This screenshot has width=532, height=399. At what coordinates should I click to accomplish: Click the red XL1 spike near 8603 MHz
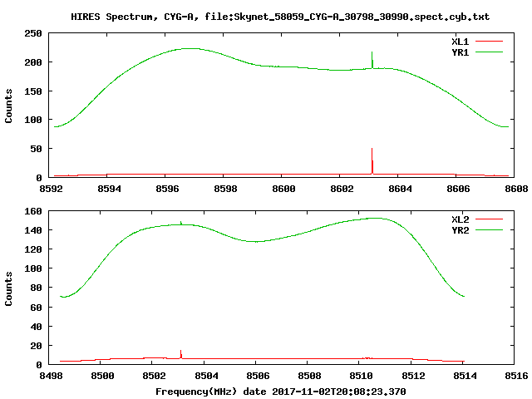372,161
